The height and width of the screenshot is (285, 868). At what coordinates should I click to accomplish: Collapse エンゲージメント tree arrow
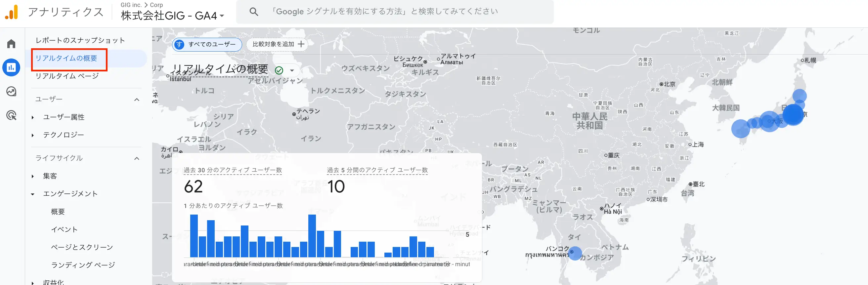click(x=33, y=194)
